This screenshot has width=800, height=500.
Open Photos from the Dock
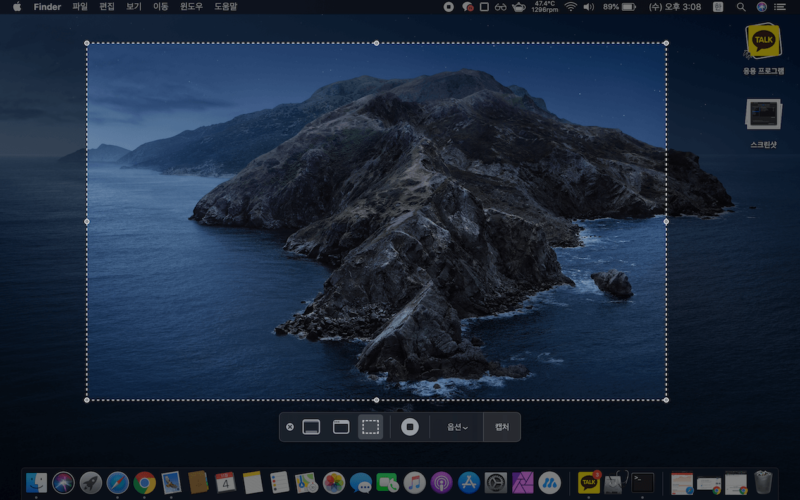pos(334,483)
